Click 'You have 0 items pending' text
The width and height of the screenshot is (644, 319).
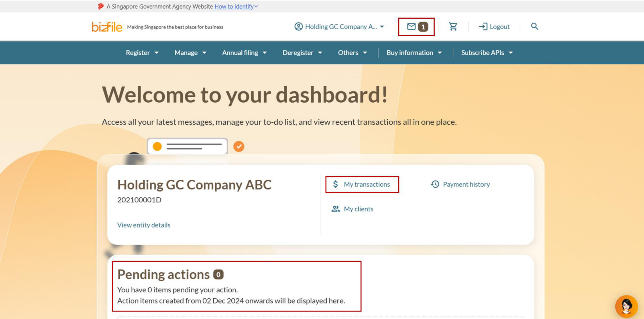pyautogui.click(x=177, y=290)
